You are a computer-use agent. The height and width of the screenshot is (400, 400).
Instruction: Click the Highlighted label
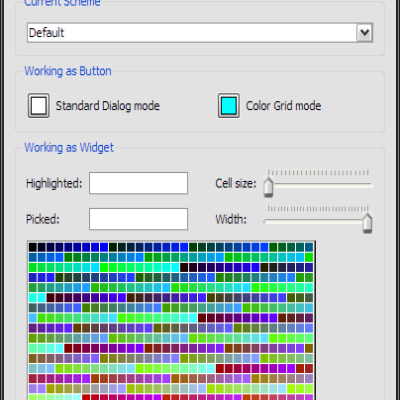[54, 183]
